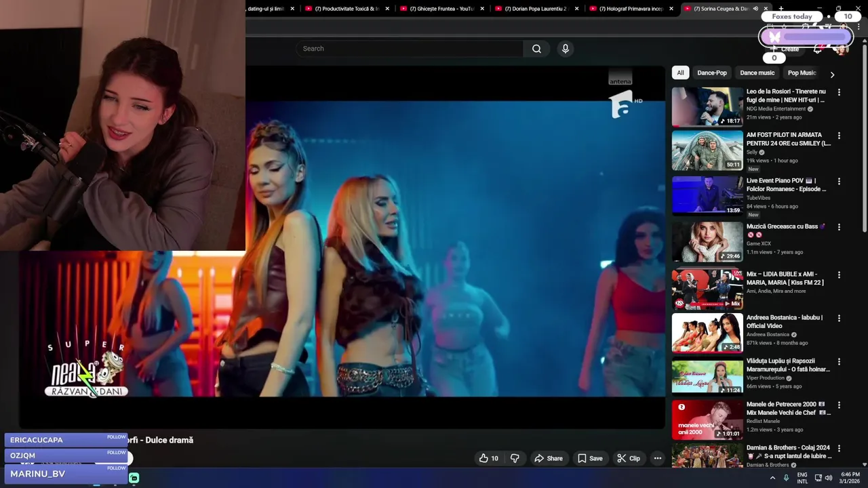The image size is (868, 488).
Task: Open options for LIDIA BUBLE x AMI mix
Action: 839,275
